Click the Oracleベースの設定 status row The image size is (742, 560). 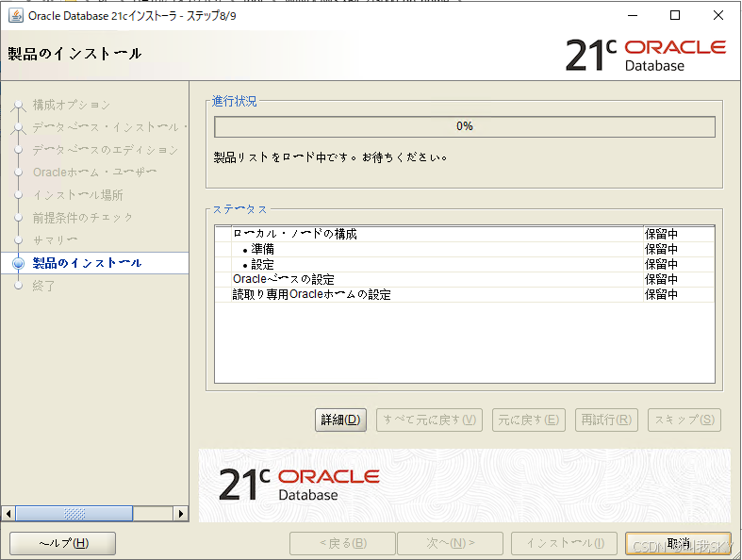[x=464, y=279]
